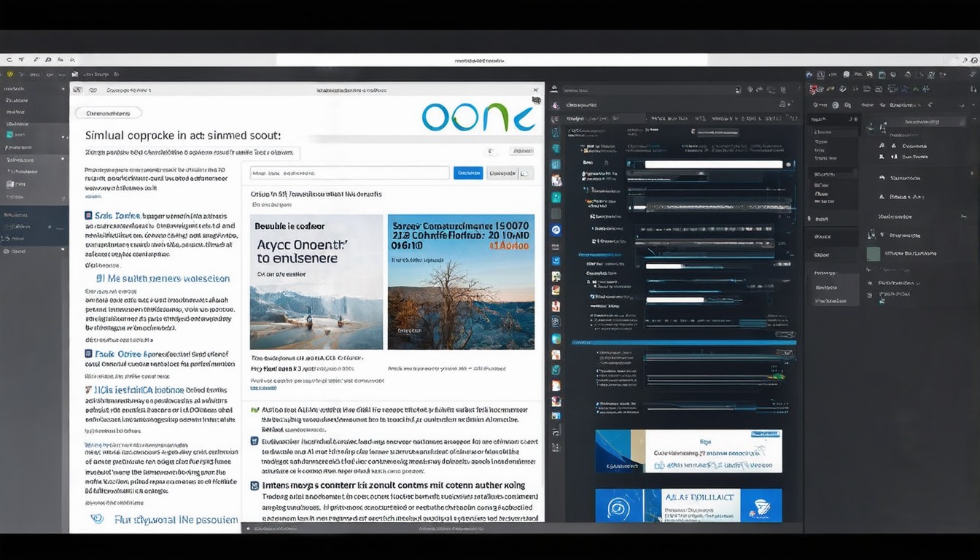Screen dimensions: 980x560
Task: Open the "Sraic Tarlee" link
Action: click(117, 216)
